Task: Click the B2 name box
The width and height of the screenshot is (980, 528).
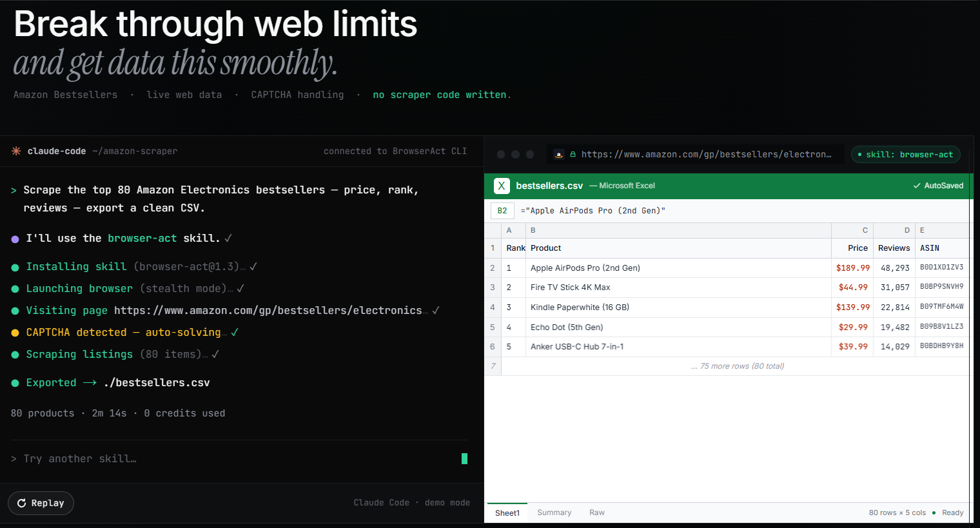Action: coord(502,211)
